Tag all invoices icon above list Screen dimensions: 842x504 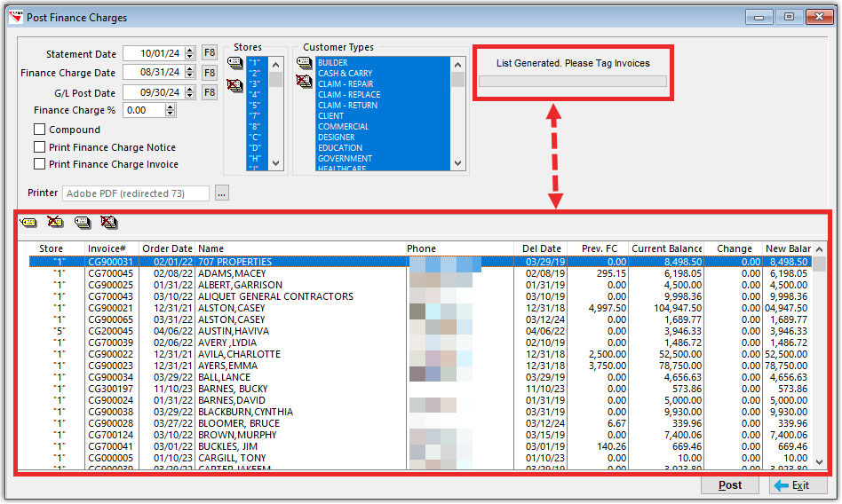click(x=83, y=222)
